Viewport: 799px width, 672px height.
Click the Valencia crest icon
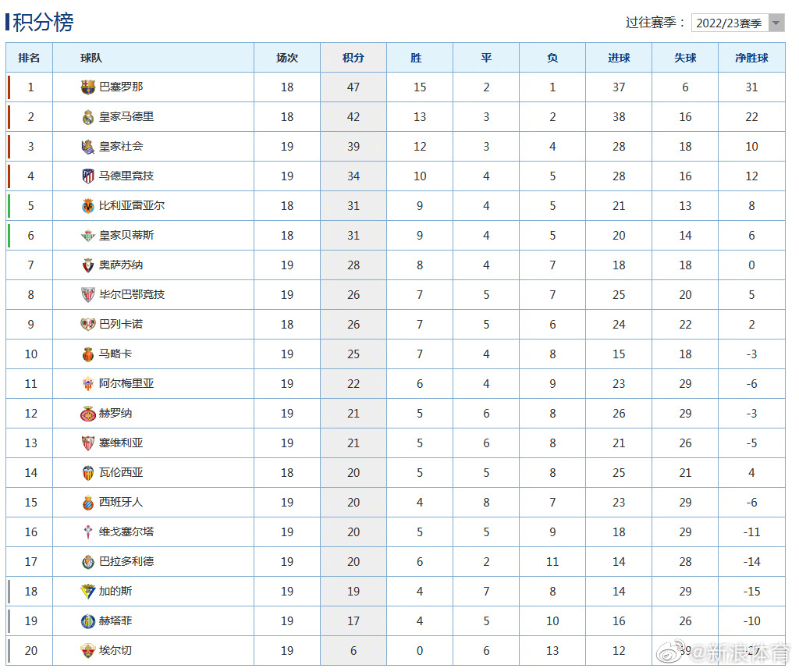[x=88, y=473]
